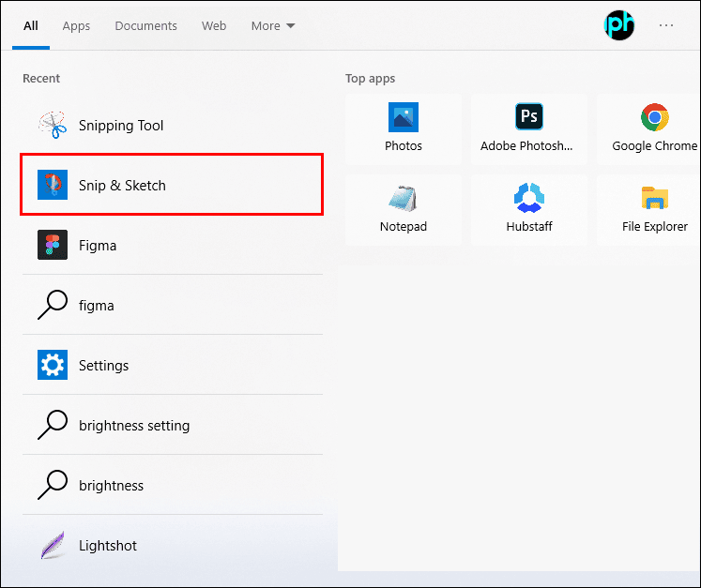The image size is (701, 588).
Task: Open the Lightshot feather icon
Action: click(53, 545)
